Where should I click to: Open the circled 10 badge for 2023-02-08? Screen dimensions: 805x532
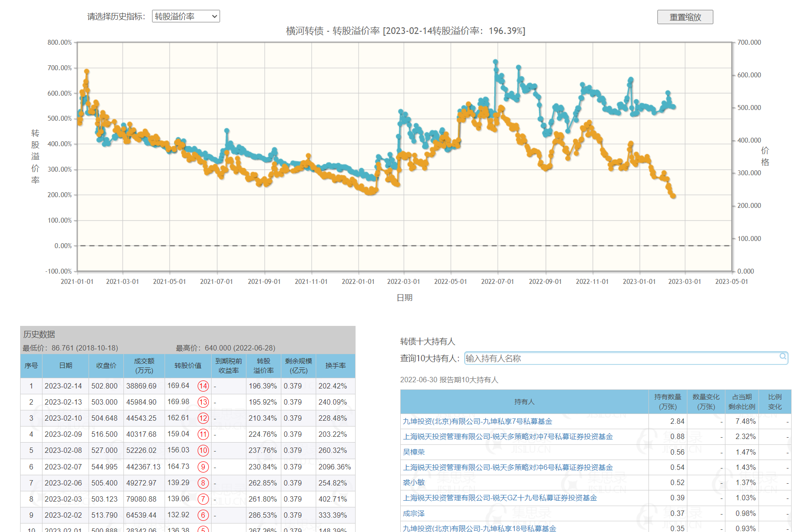[x=203, y=450]
